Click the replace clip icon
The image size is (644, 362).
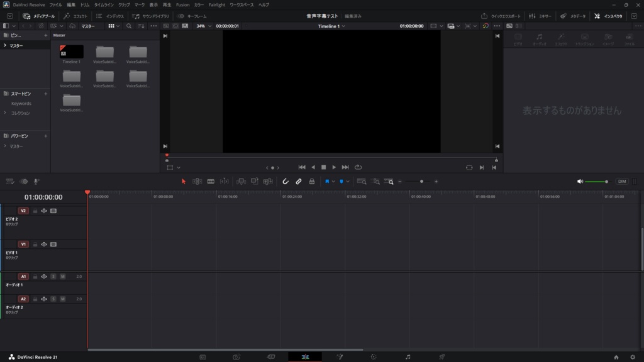(268, 182)
